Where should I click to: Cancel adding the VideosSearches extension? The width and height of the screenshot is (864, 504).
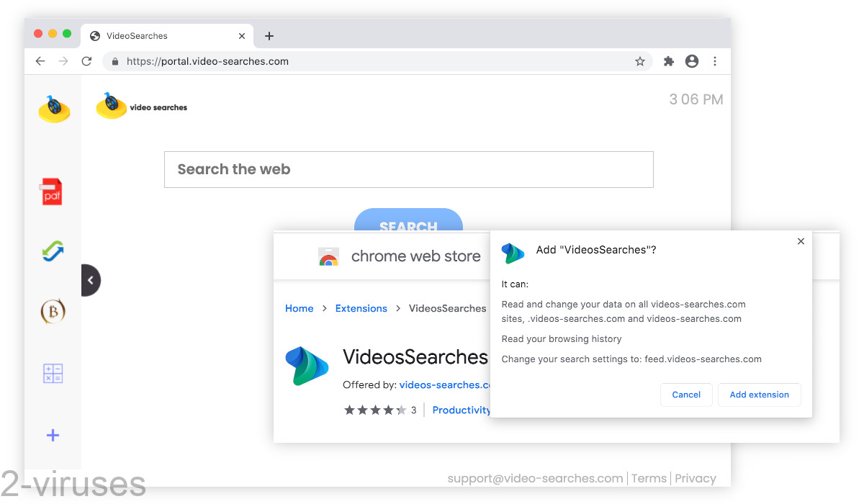pyautogui.click(x=686, y=395)
